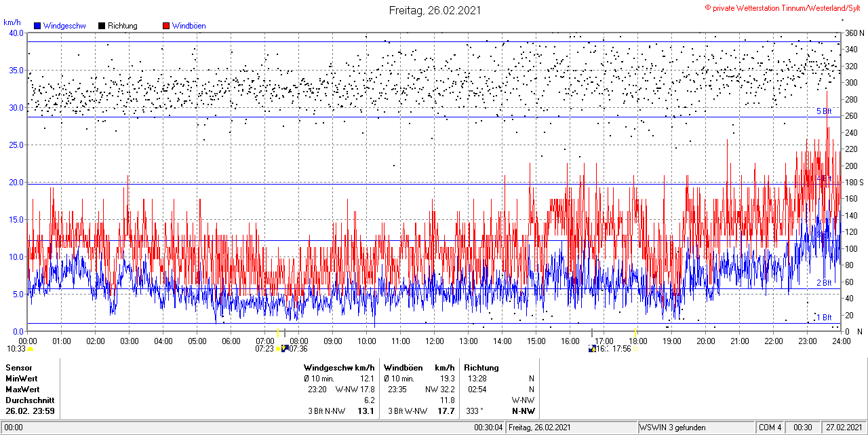Click the NW 32.2 maximum gust value
This screenshot has height=435, width=868.
[x=440, y=390]
